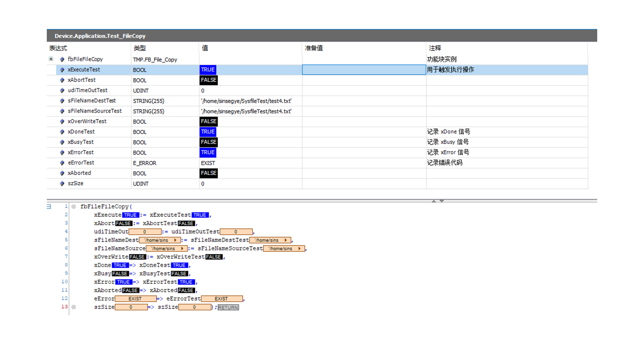Click the variable icon beside xAbortTest

pyautogui.click(x=62, y=80)
